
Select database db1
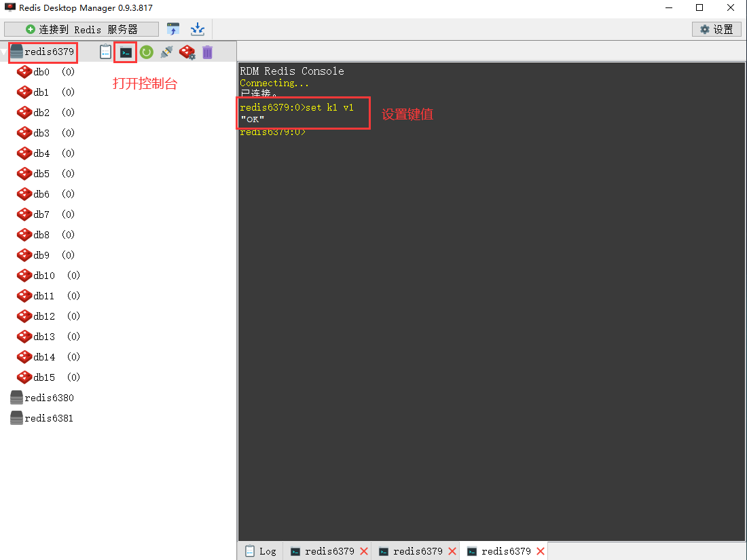pyautogui.click(x=41, y=92)
